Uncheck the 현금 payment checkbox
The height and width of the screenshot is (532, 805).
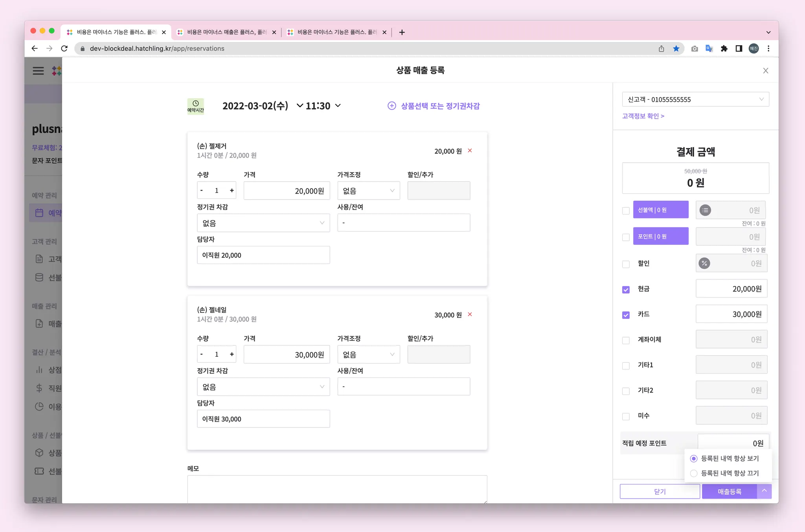(626, 290)
